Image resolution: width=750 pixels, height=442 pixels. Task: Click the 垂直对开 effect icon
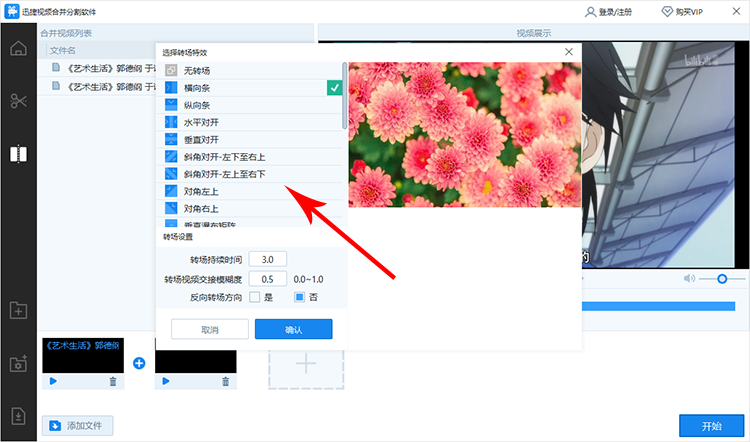171,139
